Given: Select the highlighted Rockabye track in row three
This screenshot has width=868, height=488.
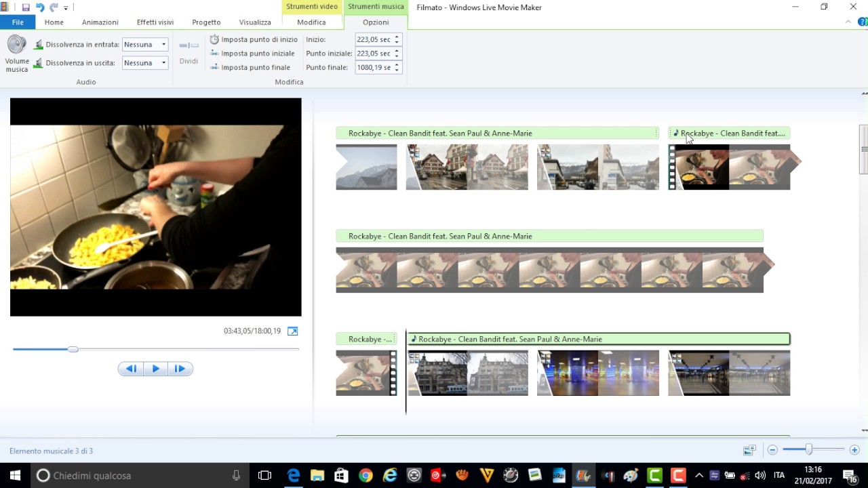Looking at the screenshot, I should [x=599, y=339].
